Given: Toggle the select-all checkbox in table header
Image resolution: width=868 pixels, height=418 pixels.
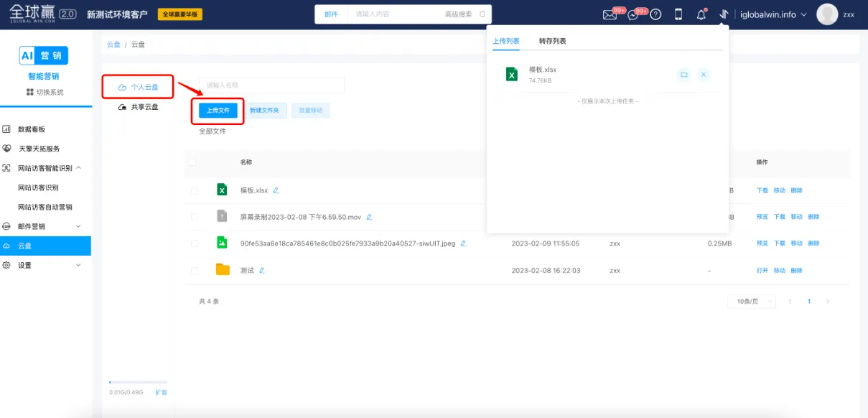Looking at the screenshot, I should pos(192,162).
